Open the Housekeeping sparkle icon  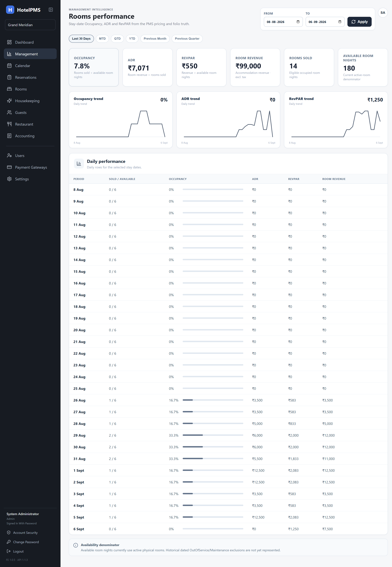[9, 101]
